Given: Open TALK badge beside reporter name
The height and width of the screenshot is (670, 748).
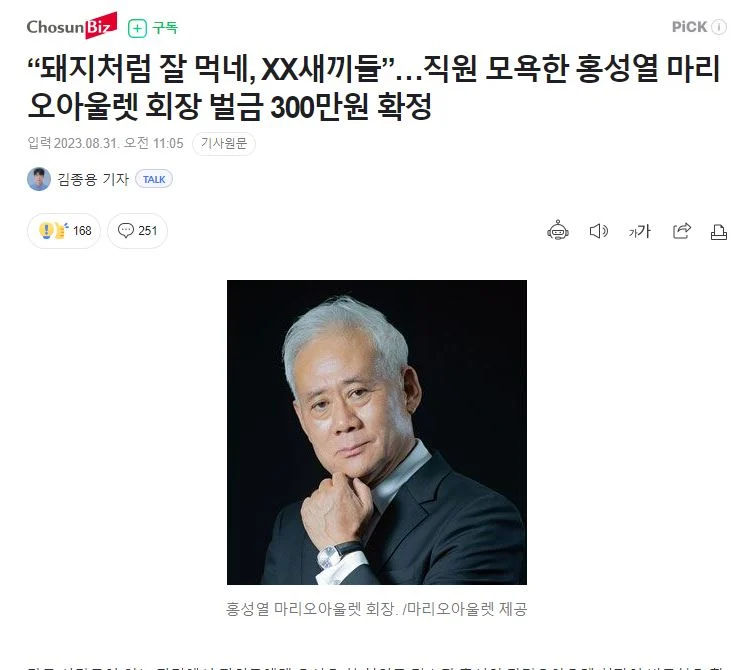Looking at the screenshot, I should coord(154,179).
